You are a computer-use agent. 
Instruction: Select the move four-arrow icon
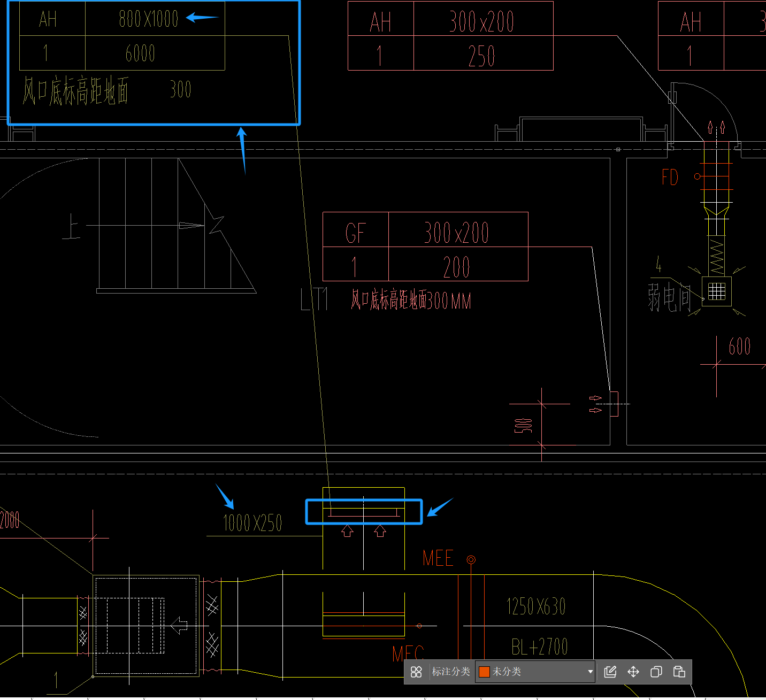pos(633,672)
